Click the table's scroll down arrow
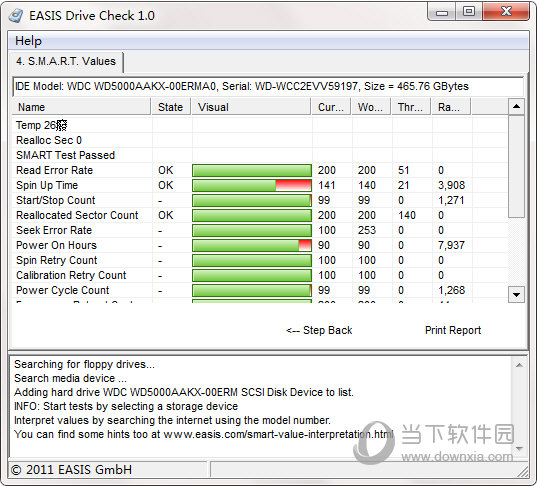 click(516, 294)
